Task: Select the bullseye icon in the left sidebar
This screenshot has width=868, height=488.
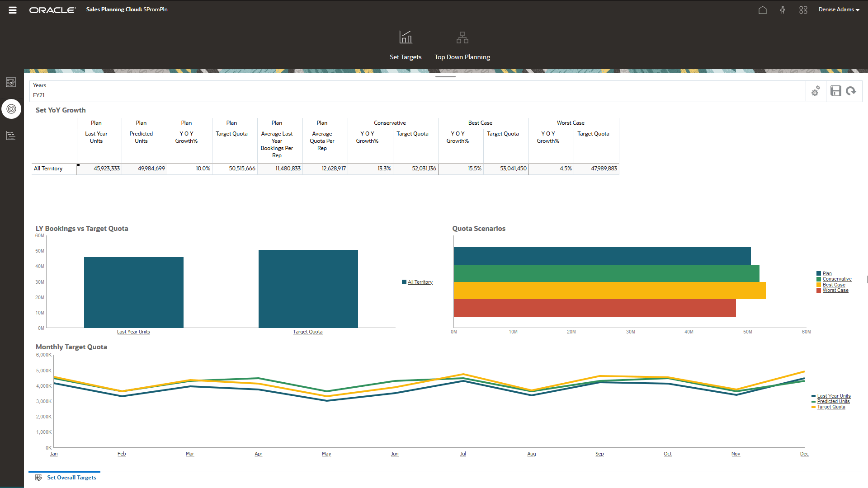Action: click(11, 109)
